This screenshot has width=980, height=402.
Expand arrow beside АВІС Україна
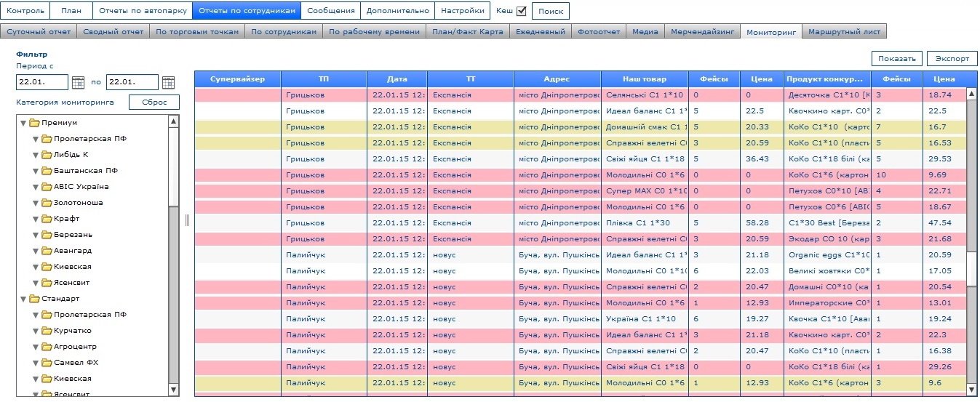click(x=35, y=187)
